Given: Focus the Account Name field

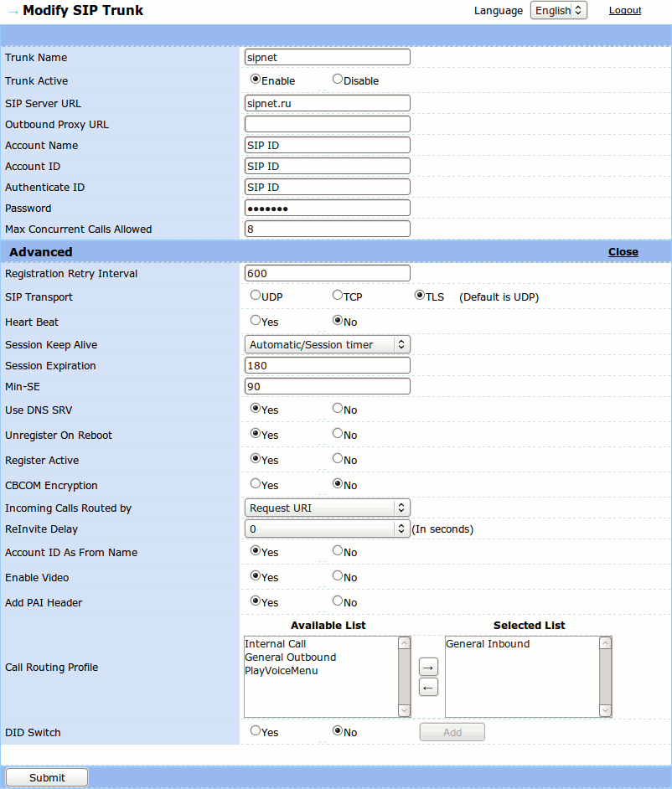Looking at the screenshot, I should pos(327,146).
